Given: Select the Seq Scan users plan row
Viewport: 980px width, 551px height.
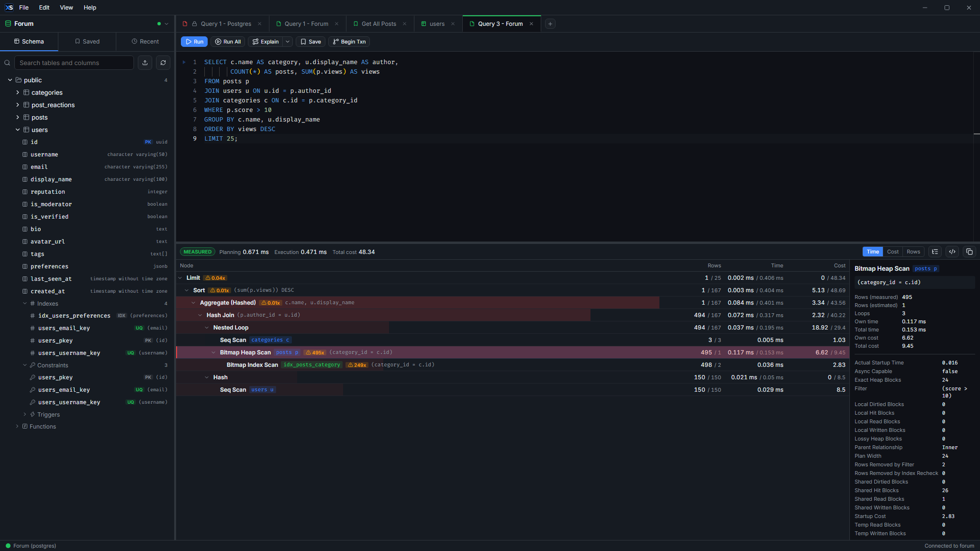Looking at the screenshot, I should click(x=512, y=390).
